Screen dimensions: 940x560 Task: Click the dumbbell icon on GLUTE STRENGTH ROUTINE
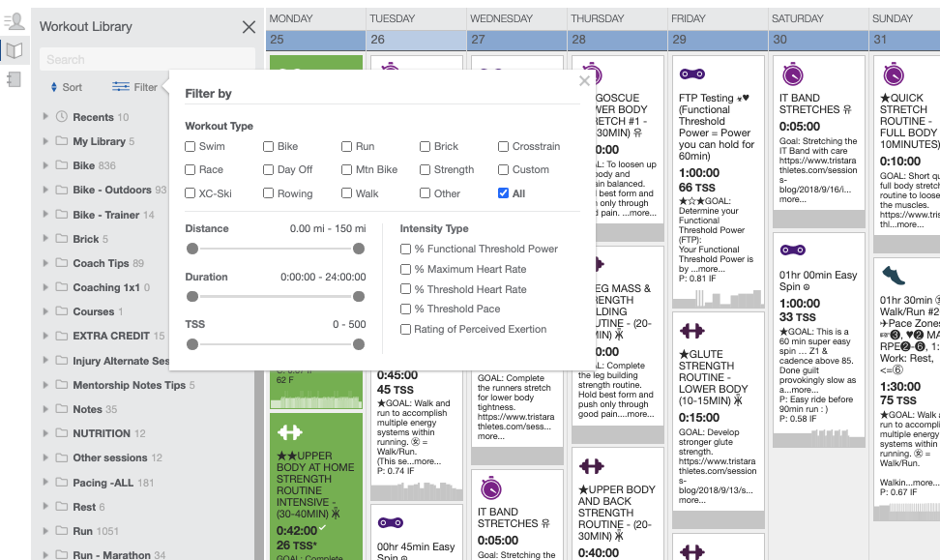point(692,330)
